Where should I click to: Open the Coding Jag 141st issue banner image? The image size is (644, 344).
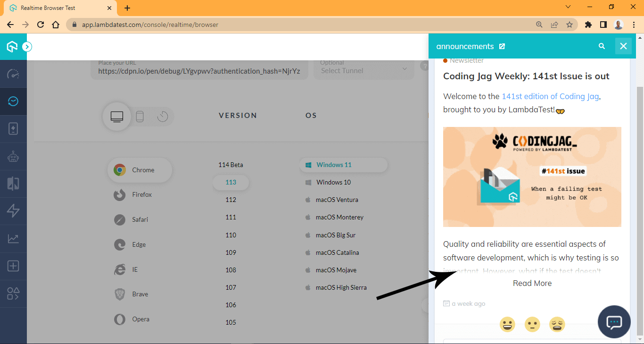coord(532,177)
